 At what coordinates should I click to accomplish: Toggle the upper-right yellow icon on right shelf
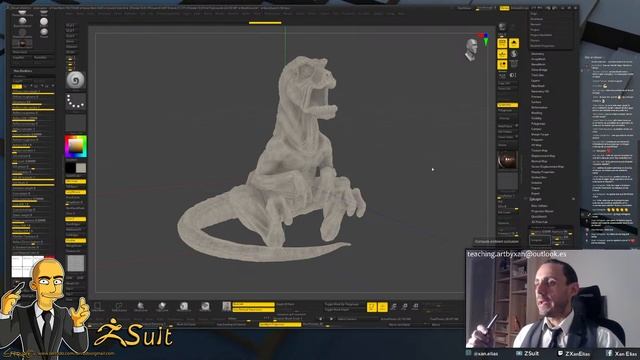click(x=514, y=43)
